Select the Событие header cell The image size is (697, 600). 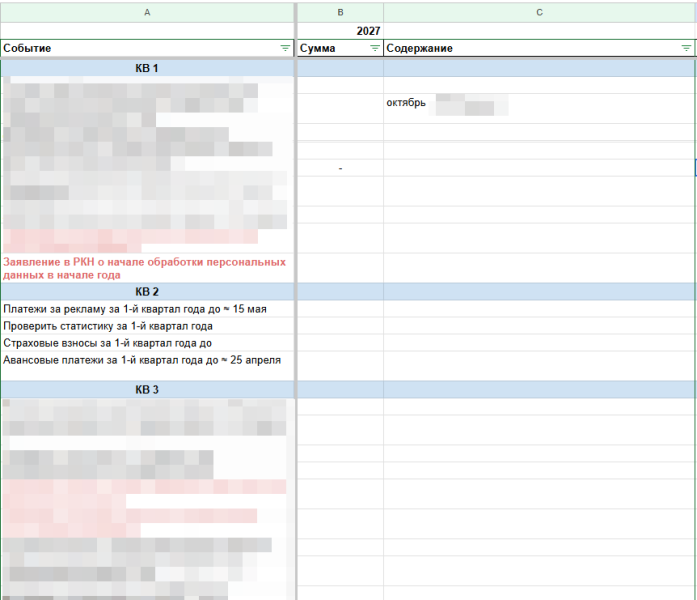147,48
